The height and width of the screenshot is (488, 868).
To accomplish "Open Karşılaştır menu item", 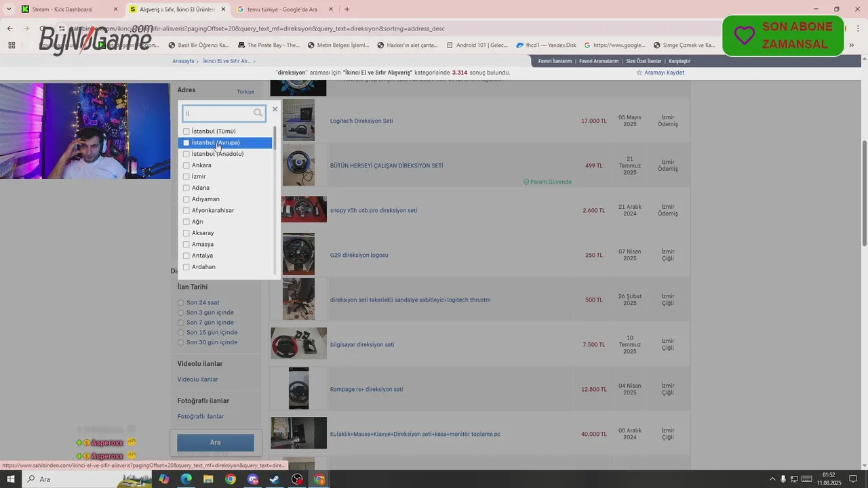I will pos(679,61).
